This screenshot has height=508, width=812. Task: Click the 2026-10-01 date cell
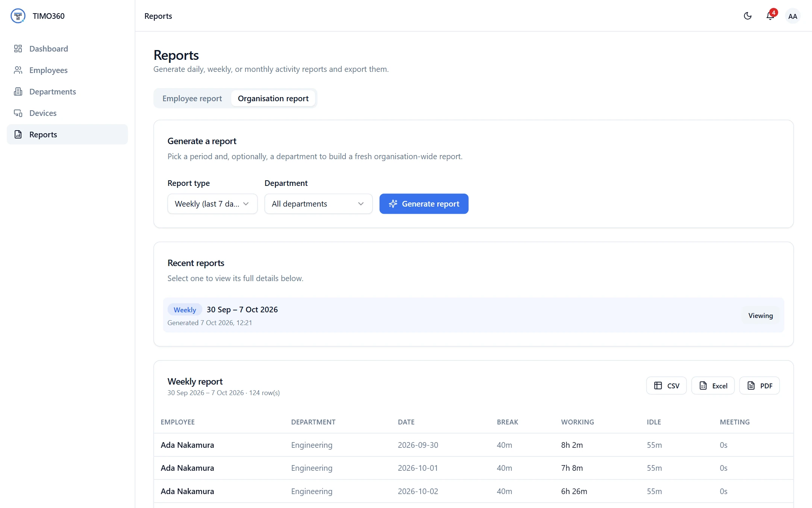[x=418, y=468]
